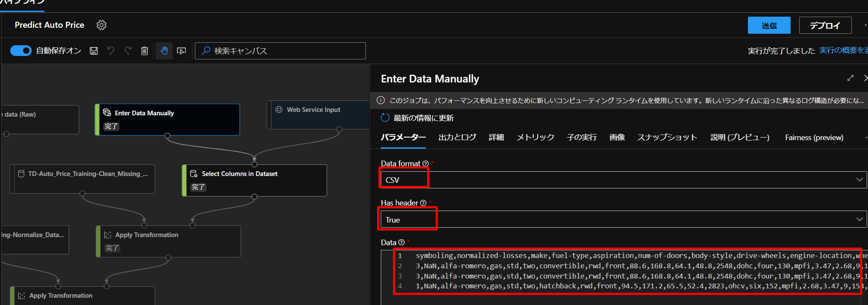Open the Data format CSV dropdown
This screenshot has width=868, height=305.
point(623,180)
